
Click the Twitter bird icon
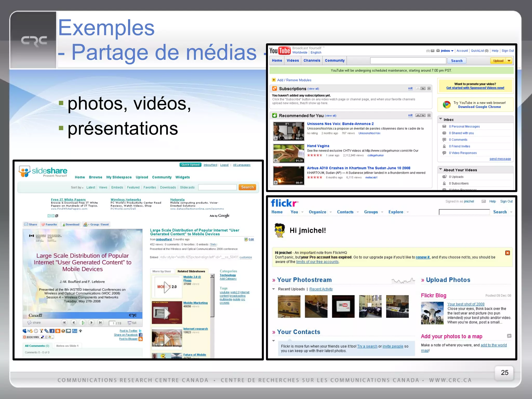pos(140,331)
